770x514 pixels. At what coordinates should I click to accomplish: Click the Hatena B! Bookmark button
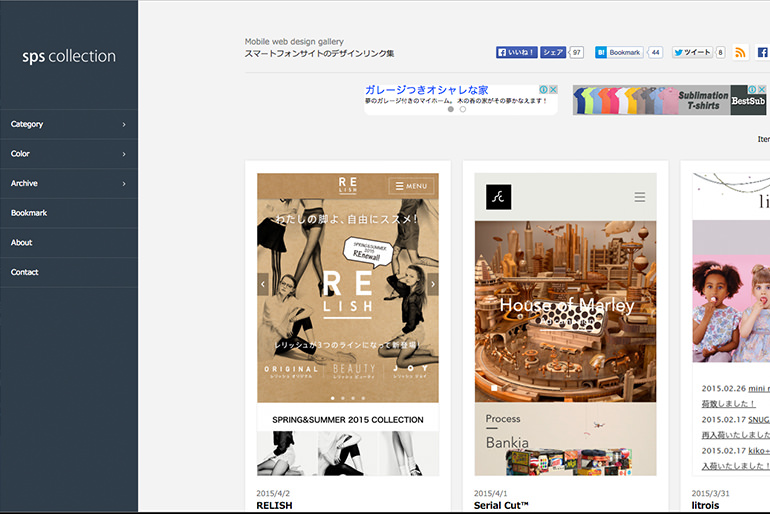click(x=619, y=52)
